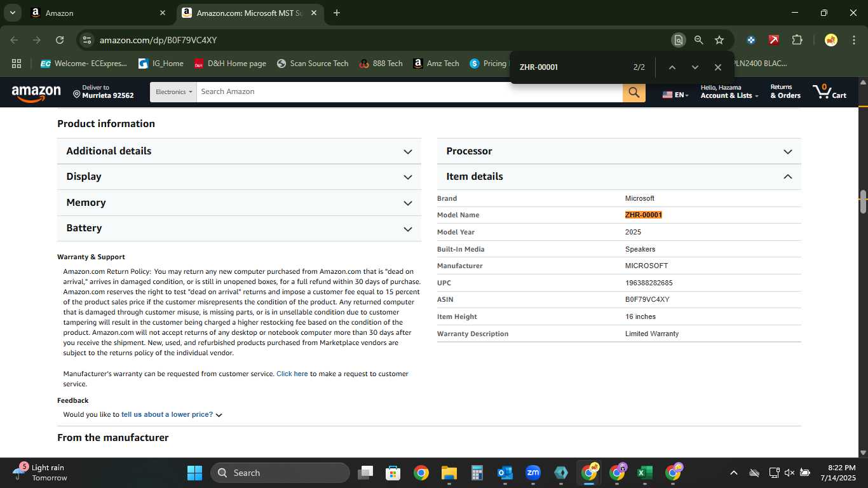
Task: Show hidden system tray icons
Action: [x=734, y=473]
